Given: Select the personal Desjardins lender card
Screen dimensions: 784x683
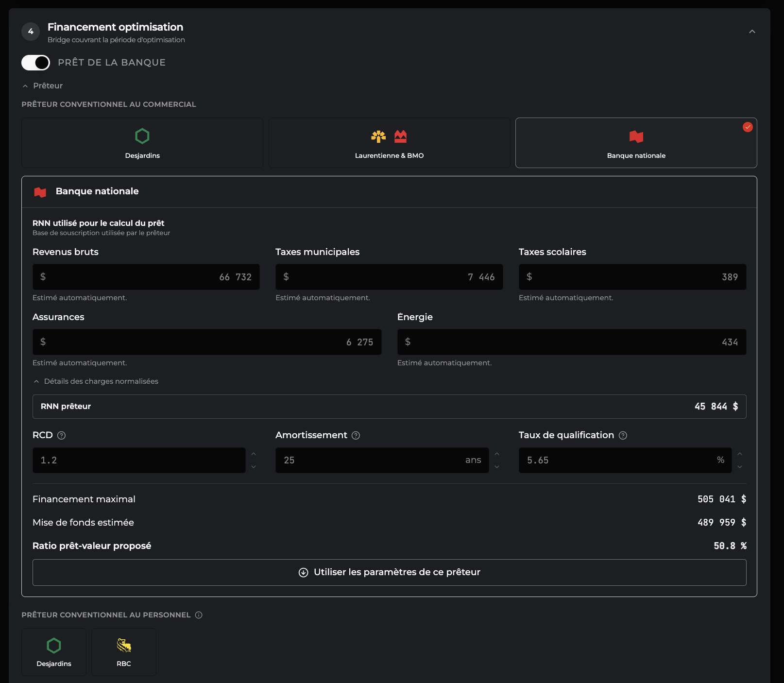Looking at the screenshot, I should 54,652.
